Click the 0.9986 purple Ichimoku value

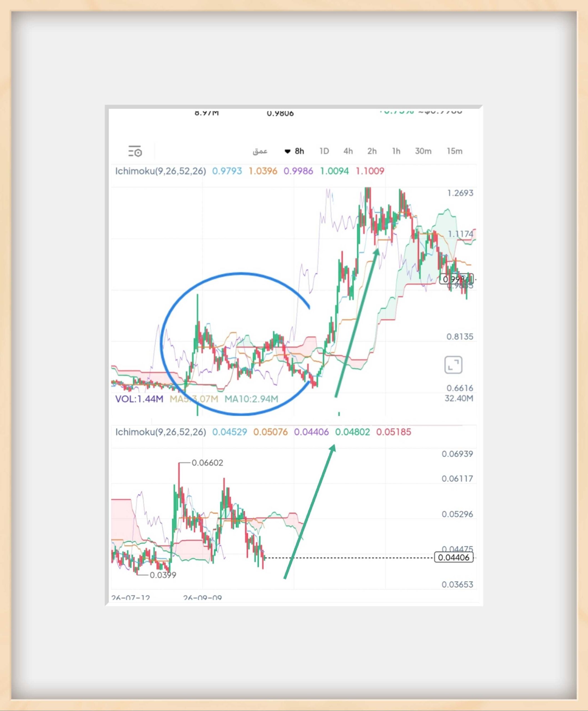298,171
